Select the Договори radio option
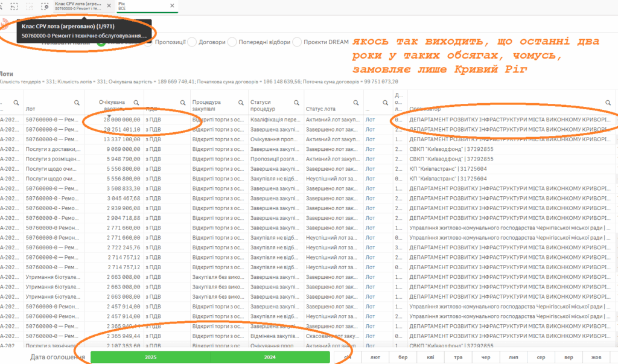618x364 pixels. tap(193, 42)
